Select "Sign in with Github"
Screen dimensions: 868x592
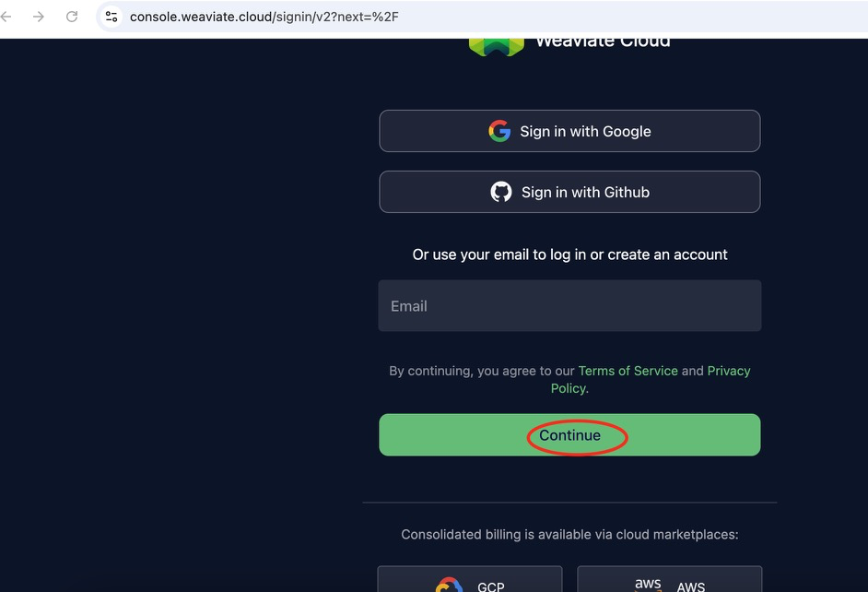point(569,192)
